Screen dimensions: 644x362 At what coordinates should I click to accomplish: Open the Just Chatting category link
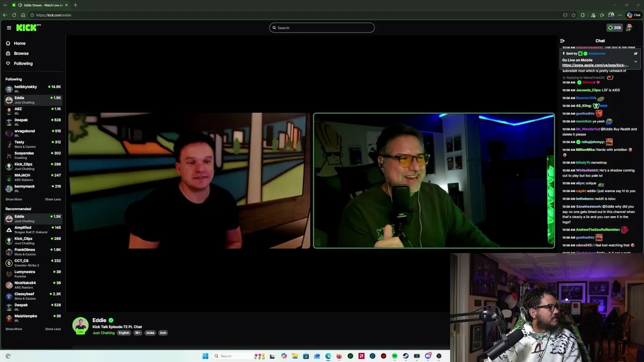pos(104,333)
